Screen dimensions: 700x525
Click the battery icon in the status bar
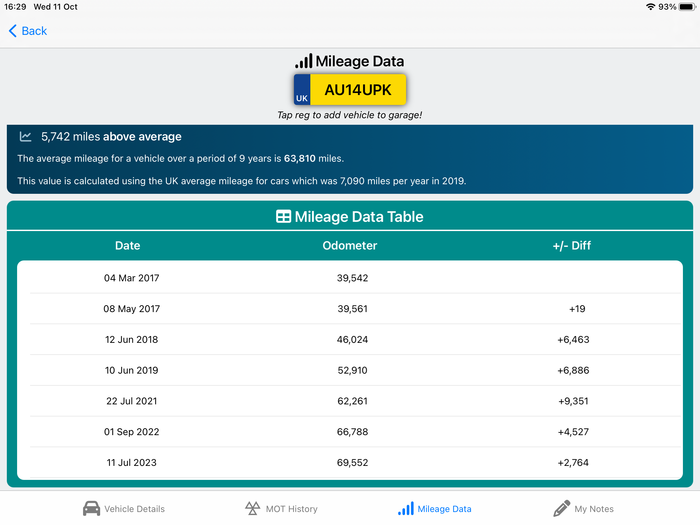[x=688, y=7]
